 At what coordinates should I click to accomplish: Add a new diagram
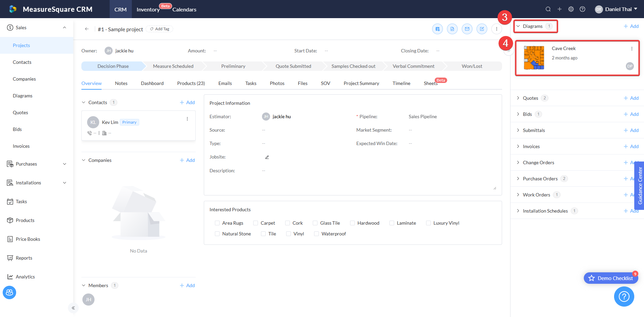tap(631, 26)
